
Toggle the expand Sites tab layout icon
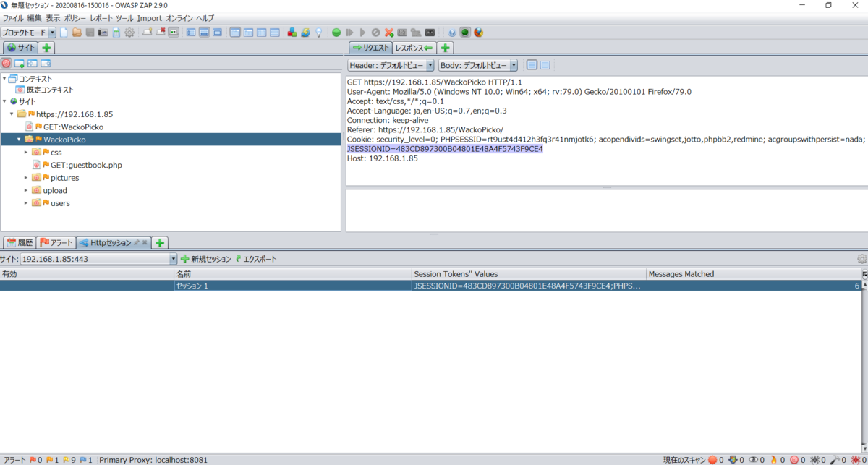(x=191, y=33)
